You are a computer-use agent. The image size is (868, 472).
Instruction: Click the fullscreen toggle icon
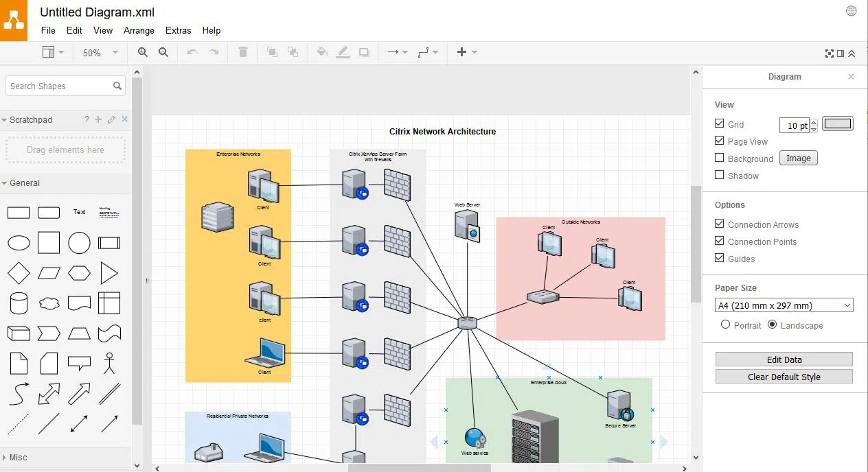point(830,54)
